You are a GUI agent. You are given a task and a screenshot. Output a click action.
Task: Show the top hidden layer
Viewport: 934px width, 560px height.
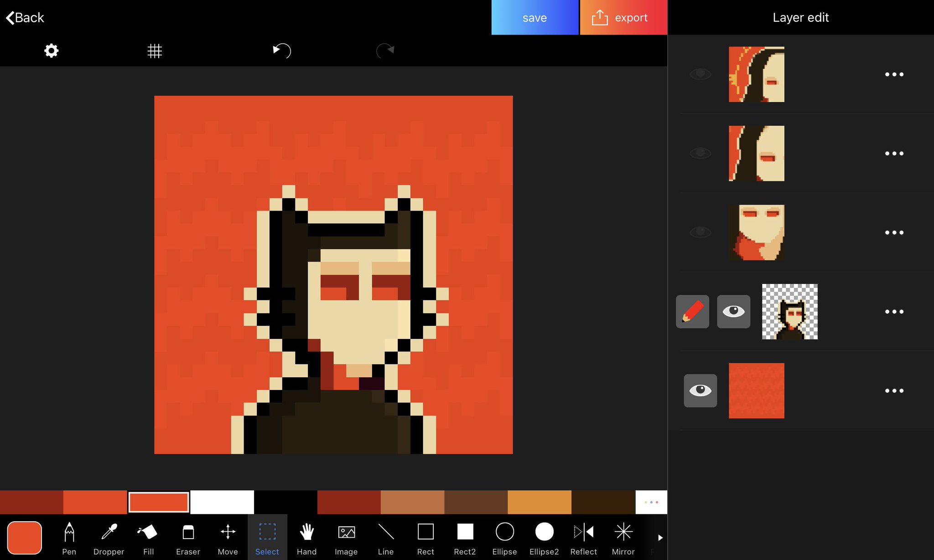[x=700, y=74]
